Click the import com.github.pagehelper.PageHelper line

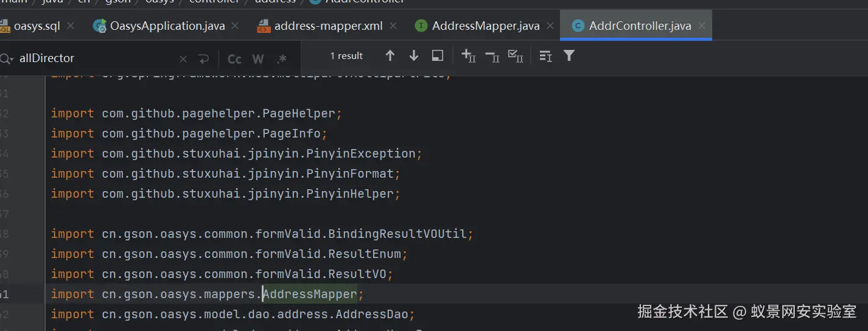coord(197,113)
